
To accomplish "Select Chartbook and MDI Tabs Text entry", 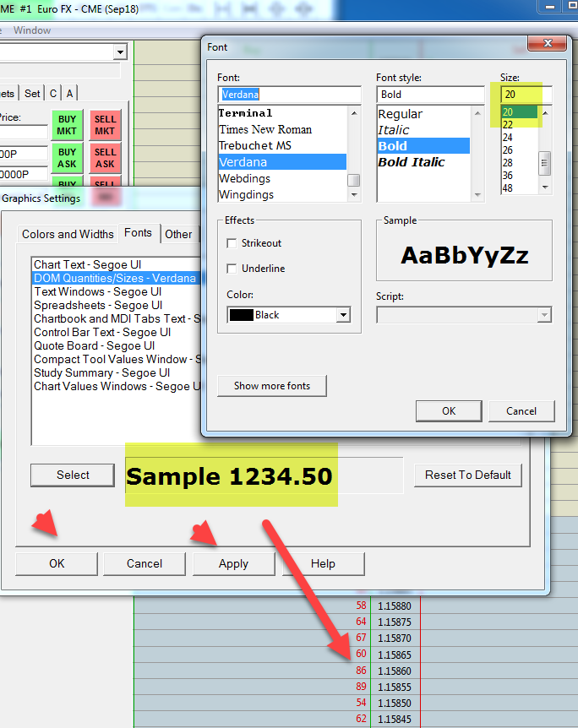I will click(116, 318).
